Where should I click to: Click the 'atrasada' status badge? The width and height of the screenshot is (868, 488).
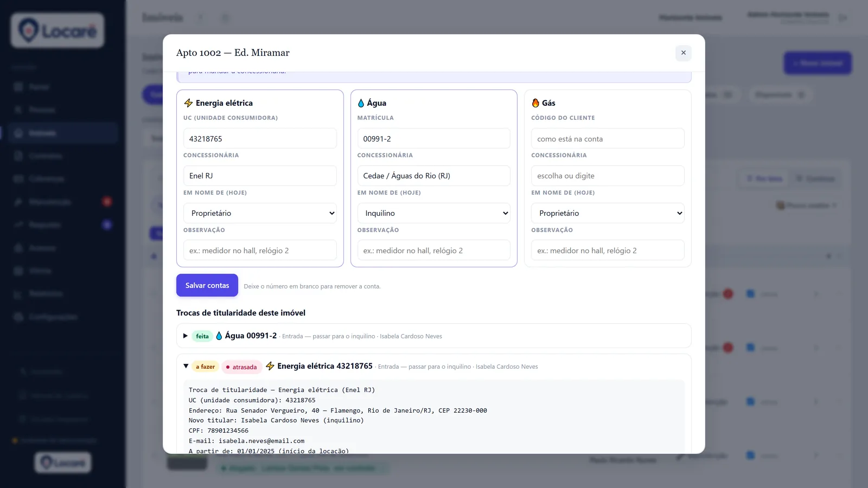pos(241,367)
